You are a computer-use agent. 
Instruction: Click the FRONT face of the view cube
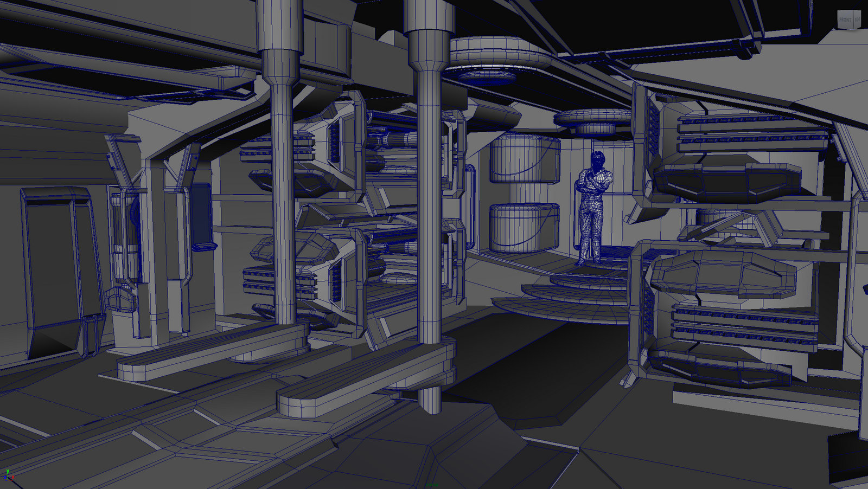pyautogui.click(x=845, y=20)
